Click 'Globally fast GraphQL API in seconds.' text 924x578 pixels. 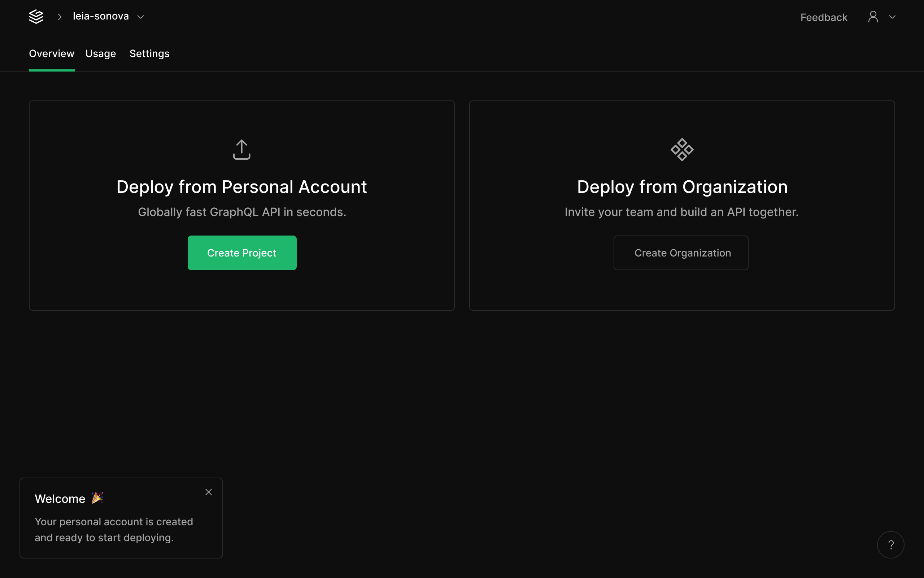tap(242, 212)
